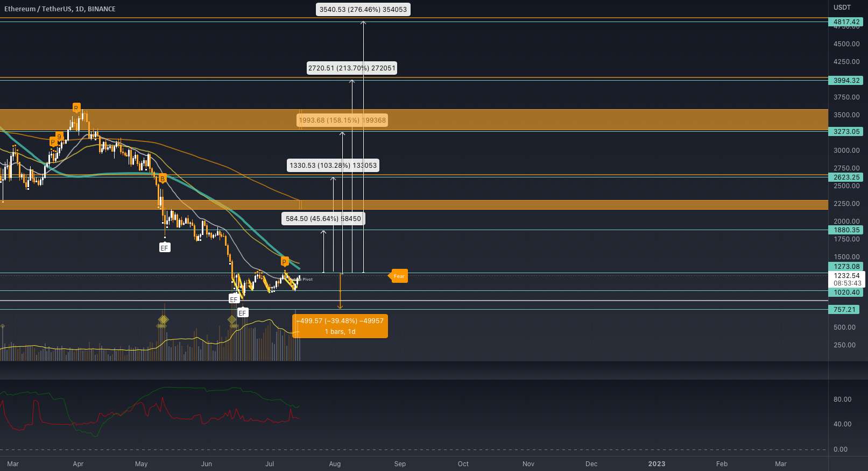Viewport: 868px width, 471px height.
Task: Click the 2023 label on time axis
Action: pyautogui.click(x=657, y=463)
